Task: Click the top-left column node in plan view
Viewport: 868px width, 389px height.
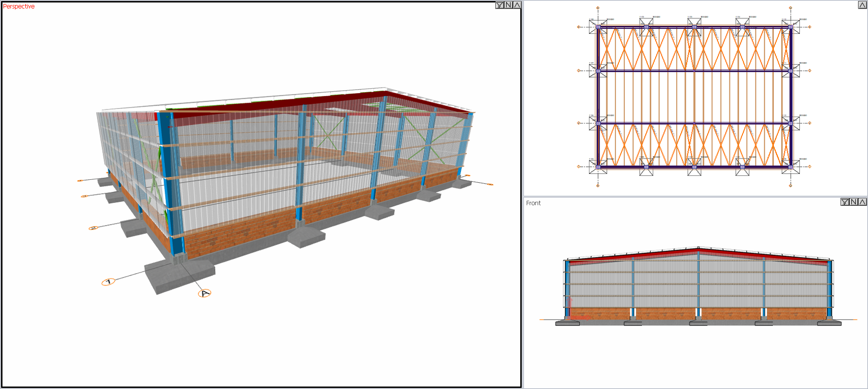Action: [x=598, y=27]
